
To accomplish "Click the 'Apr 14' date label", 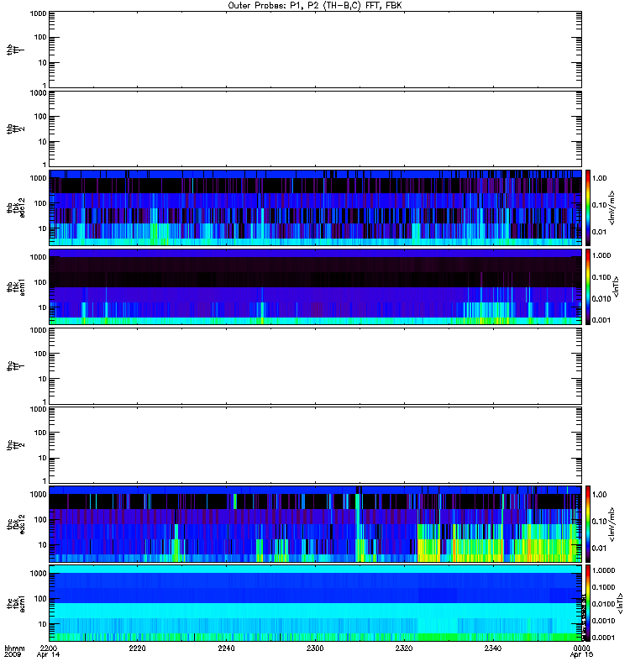I will tap(49, 655).
